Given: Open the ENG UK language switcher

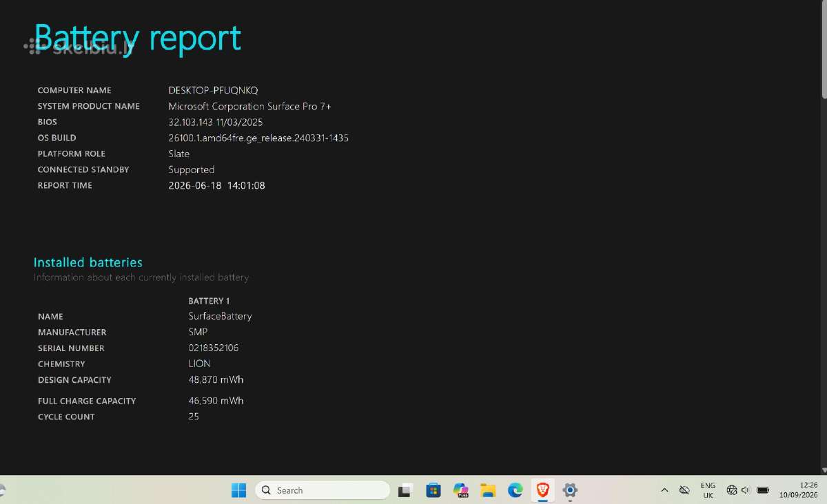Looking at the screenshot, I should (708, 490).
